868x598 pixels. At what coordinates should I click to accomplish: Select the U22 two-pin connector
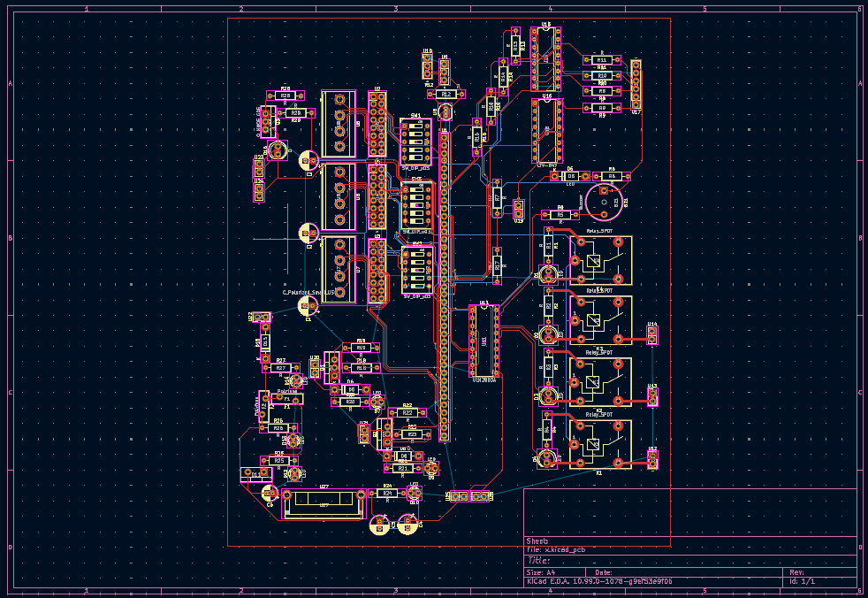pyautogui.click(x=262, y=317)
